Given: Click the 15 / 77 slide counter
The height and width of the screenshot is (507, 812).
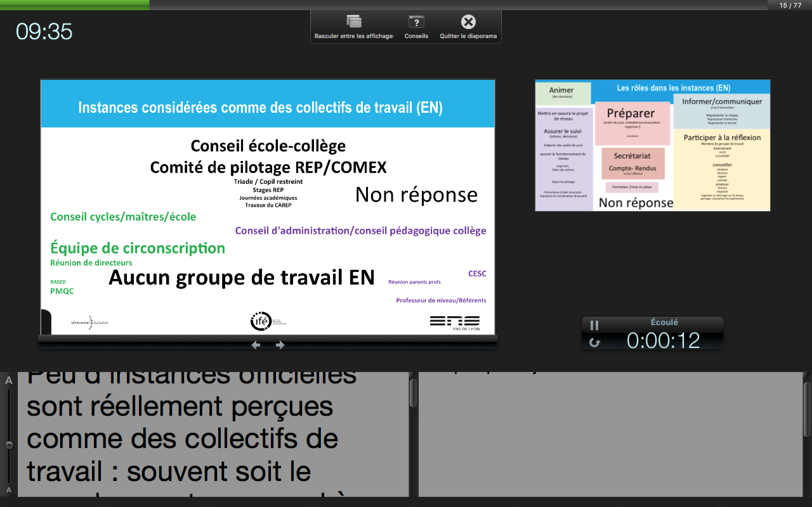Looking at the screenshot, I should pos(790,5).
